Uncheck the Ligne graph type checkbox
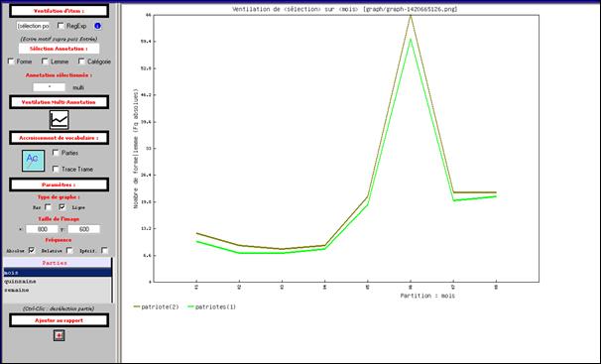Screen dimensions: 601x364 pos(62,207)
